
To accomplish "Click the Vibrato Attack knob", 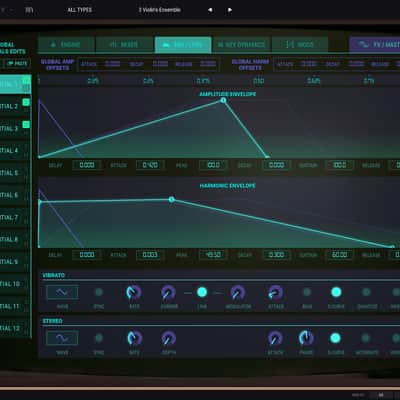I will tap(276, 293).
